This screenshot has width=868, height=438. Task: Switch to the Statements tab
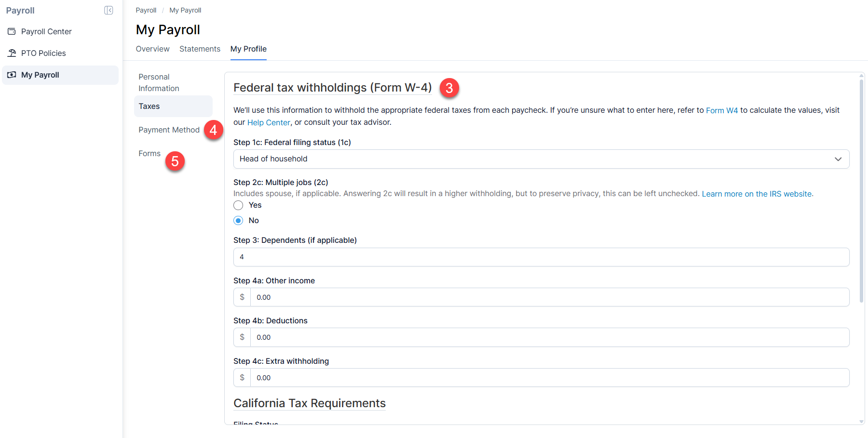[x=200, y=49]
